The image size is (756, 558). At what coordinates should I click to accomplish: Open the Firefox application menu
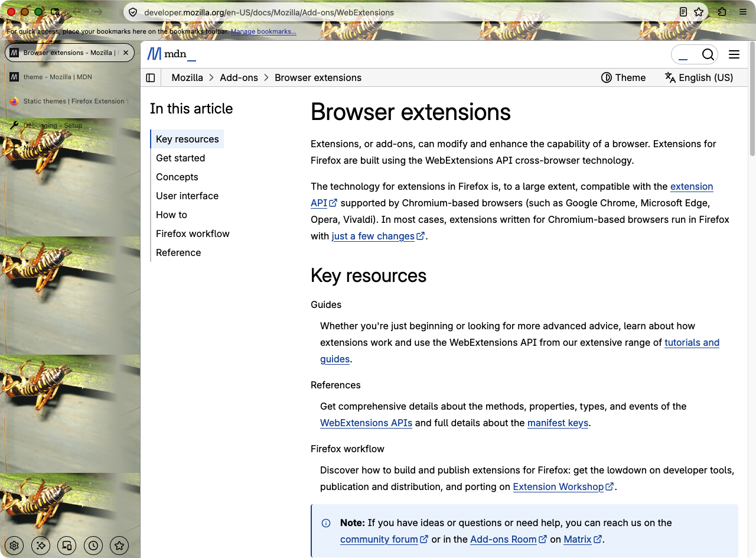point(743,12)
